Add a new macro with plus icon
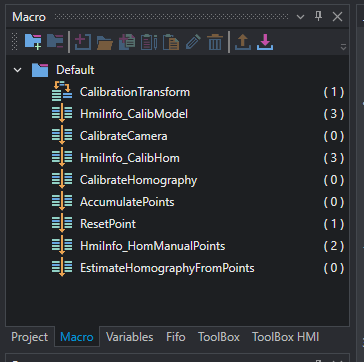 point(83,42)
